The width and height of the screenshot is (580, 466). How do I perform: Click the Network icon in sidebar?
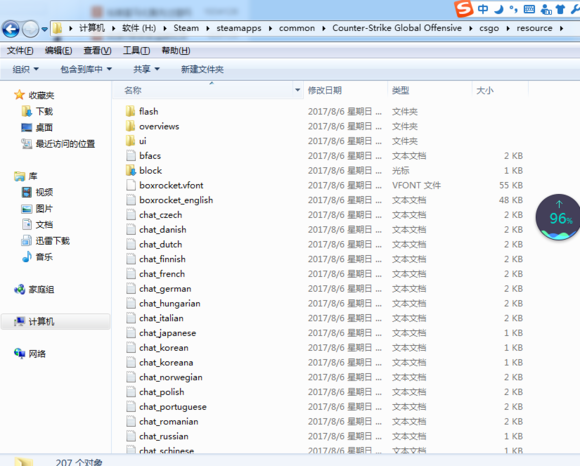20,353
